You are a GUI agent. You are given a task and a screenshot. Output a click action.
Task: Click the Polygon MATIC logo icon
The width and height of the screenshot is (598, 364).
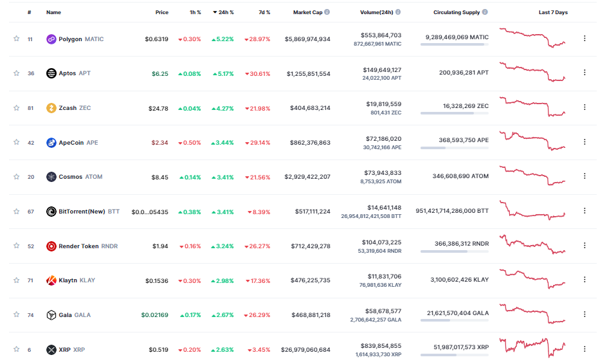click(x=51, y=39)
